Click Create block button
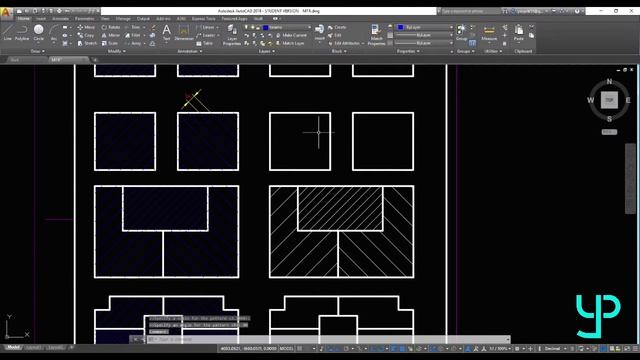640x360 pixels. click(337, 27)
